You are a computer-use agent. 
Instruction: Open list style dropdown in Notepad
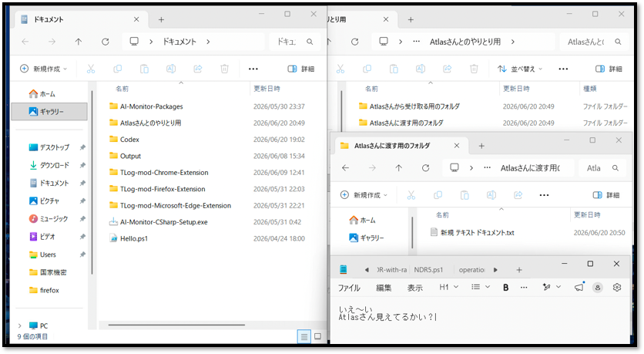click(480, 288)
